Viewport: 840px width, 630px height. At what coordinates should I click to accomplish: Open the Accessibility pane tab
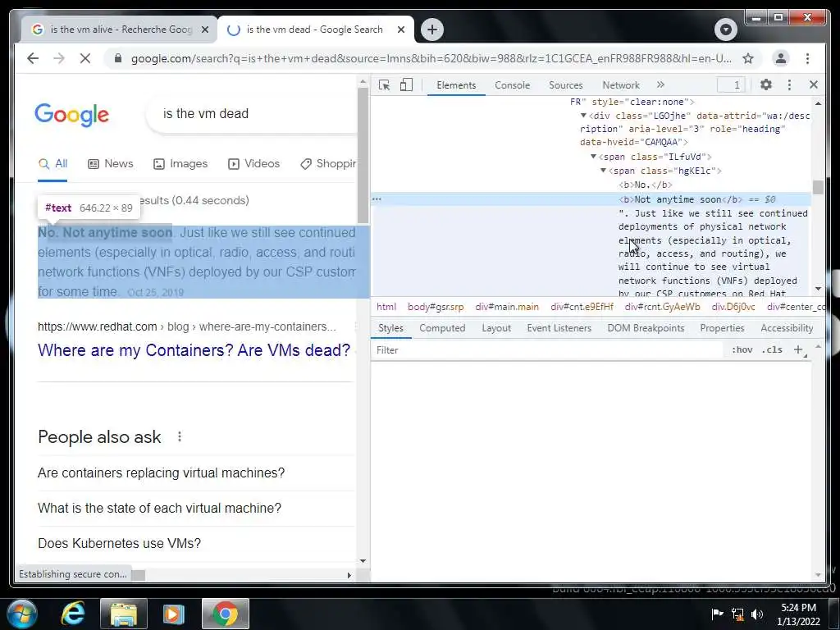tap(787, 328)
